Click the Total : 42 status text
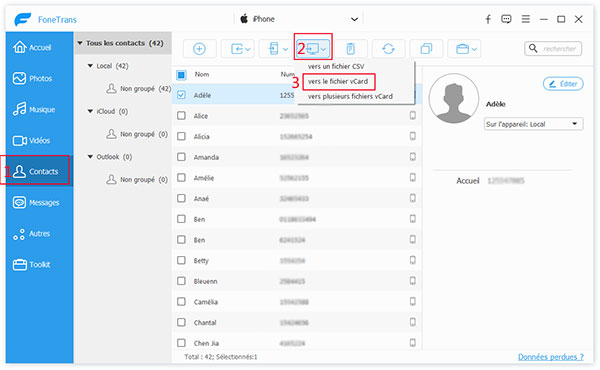The image size is (600, 370). coord(221,357)
